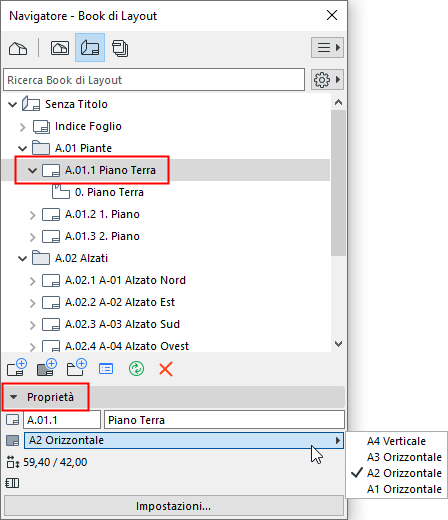Collapse the Proprietà panel section
The image size is (448, 520).
pos(13,397)
